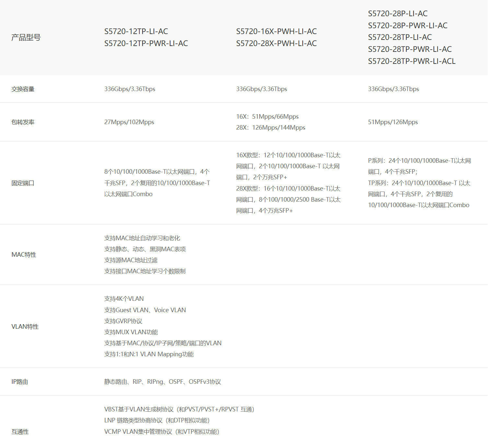Select S5720-28X-PWH-LI-AC in the header
Viewport: 488px width, 448px height.
click(276, 43)
